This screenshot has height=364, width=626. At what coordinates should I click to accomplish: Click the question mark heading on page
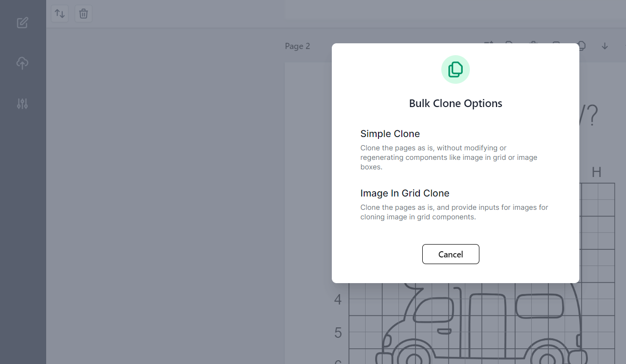click(589, 116)
